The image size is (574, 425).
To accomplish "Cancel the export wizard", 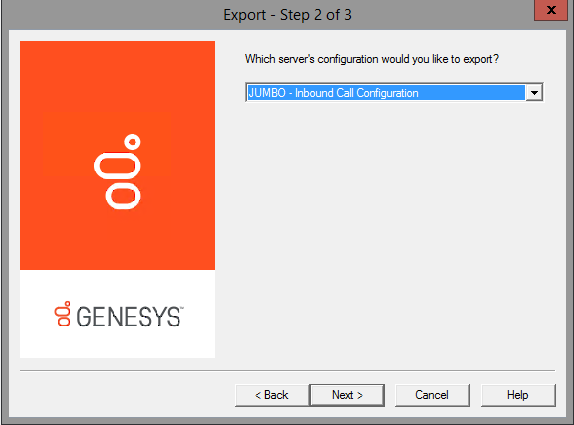I will 432,395.
